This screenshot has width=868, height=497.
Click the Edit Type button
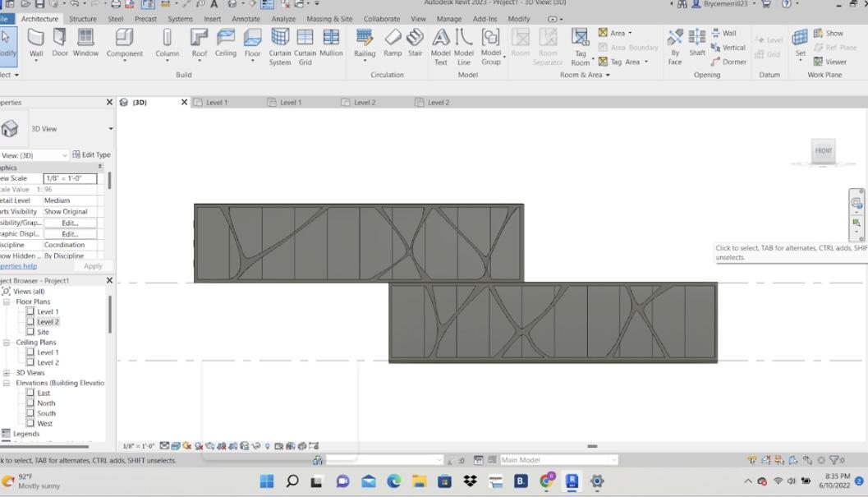click(92, 155)
